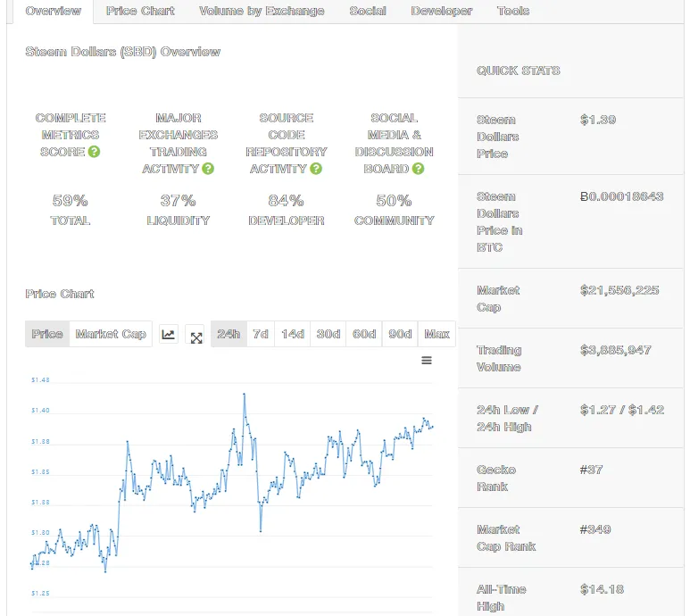Click help icon beside Repository Activity
This screenshot has height=616, width=690.
(316, 169)
